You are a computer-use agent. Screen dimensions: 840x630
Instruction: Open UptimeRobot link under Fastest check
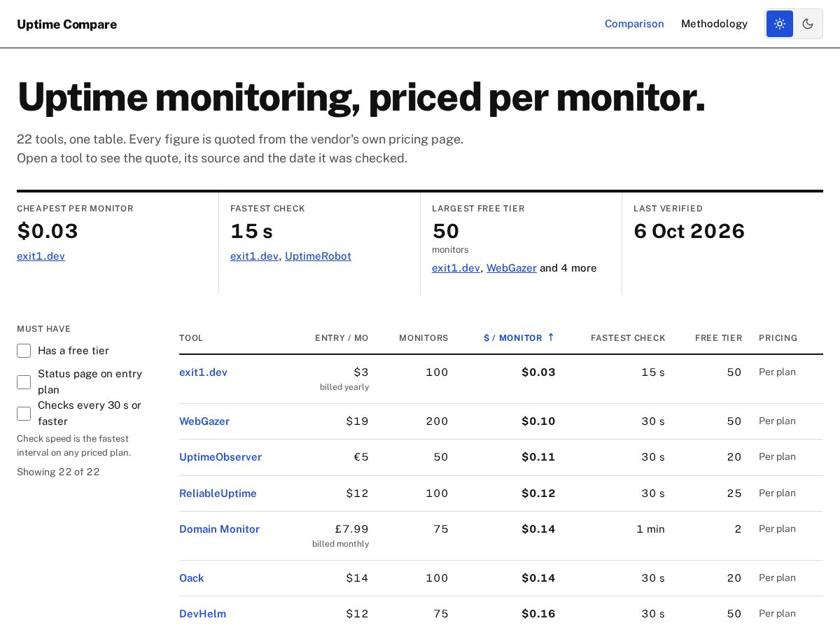[318, 256]
